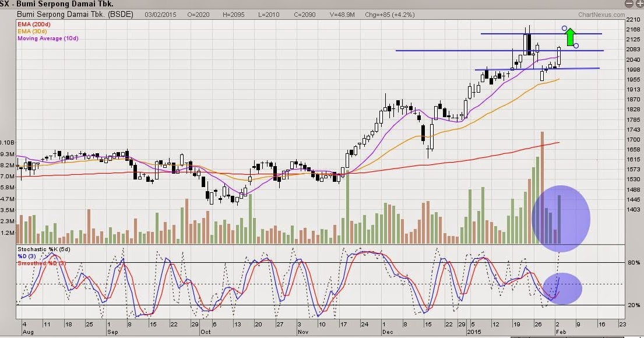Image resolution: width=644 pixels, height=338 pixels.
Task: Click the 8.2M volume axis label
Action: tap(8, 165)
